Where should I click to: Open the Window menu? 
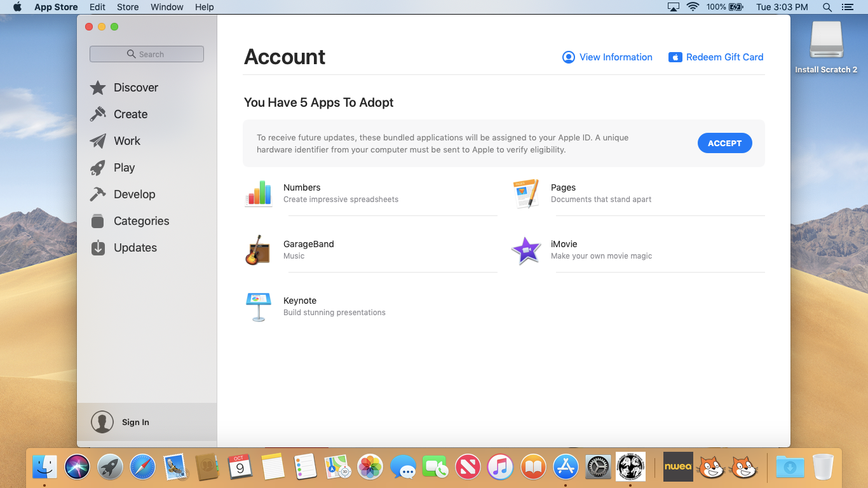pyautogui.click(x=167, y=7)
